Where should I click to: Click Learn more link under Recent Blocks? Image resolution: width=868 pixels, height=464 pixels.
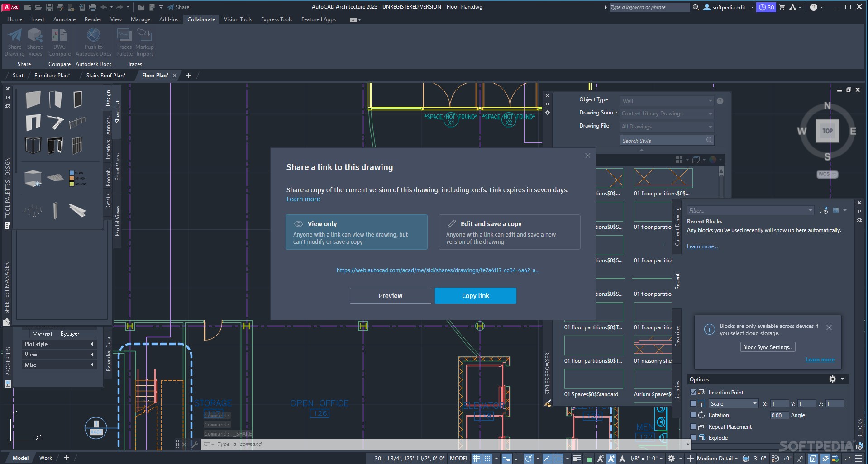pyautogui.click(x=702, y=246)
